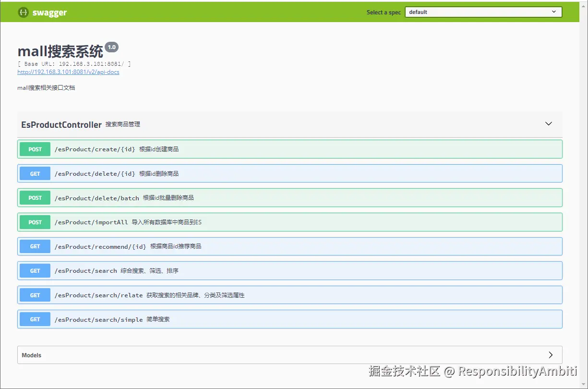Click the swagger brand name text

[x=49, y=13]
